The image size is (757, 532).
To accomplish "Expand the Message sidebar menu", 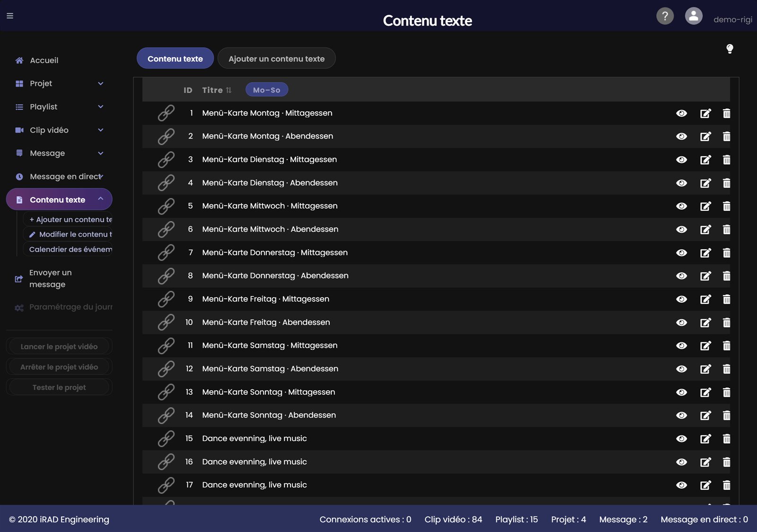I will pyautogui.click(x=59, y=153).
